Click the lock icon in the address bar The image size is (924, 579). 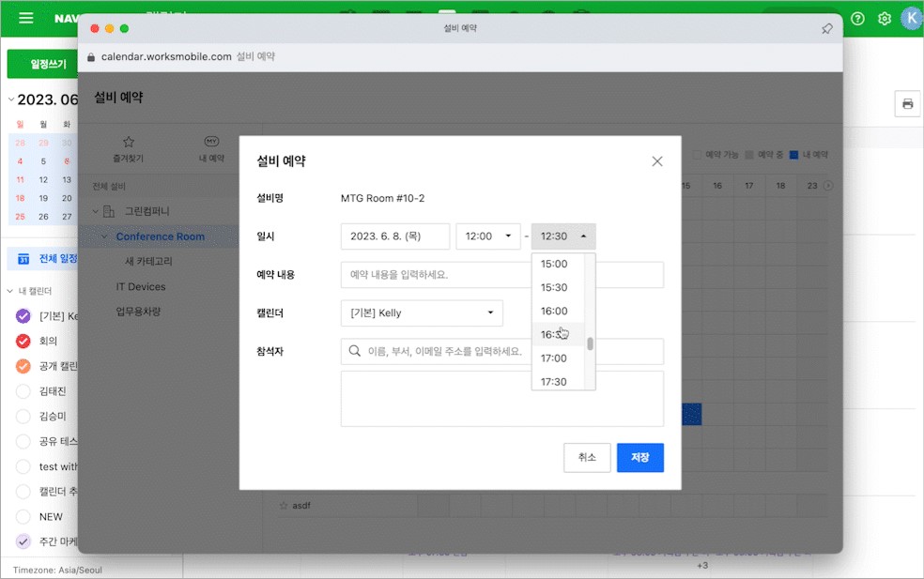91,57
